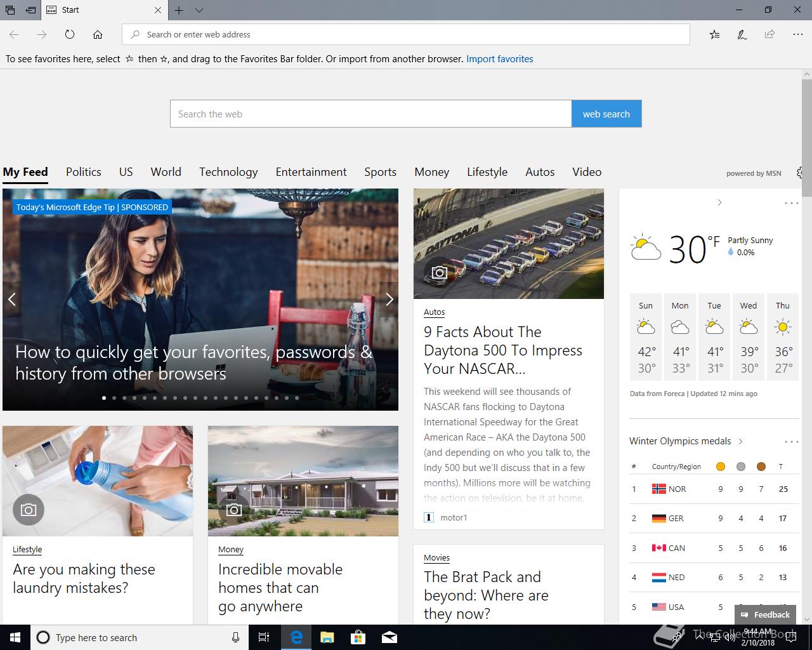Click the Cortana microphone icon

pyautogui.click(x=235, y=637)
